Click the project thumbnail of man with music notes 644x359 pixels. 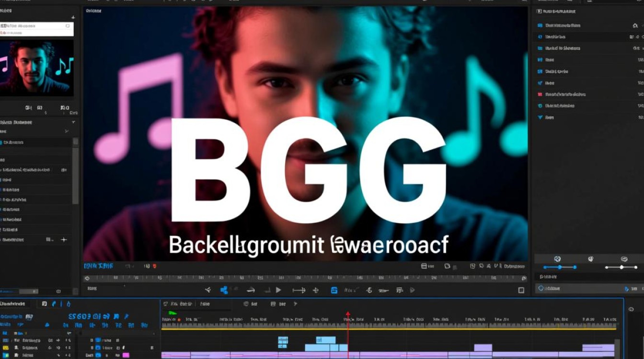(x=37, y=68)
